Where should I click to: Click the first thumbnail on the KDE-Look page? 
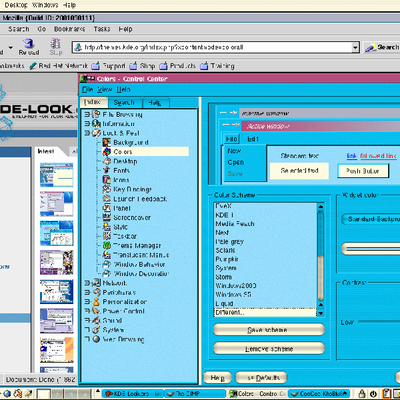(56, 175)
